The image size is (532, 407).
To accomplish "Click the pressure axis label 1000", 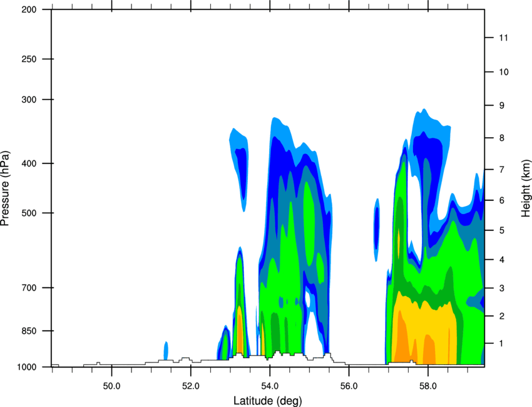I will [26, 367].
